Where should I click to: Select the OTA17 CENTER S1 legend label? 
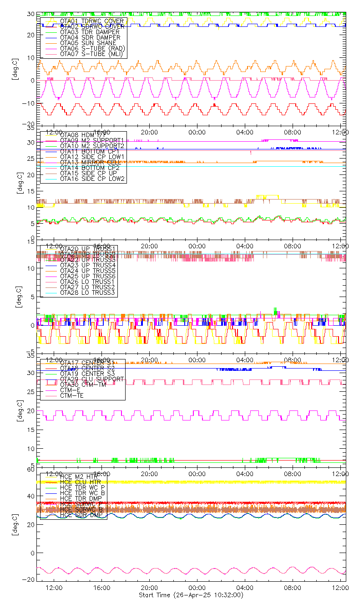pyautogui.click(x=87, y=363)
